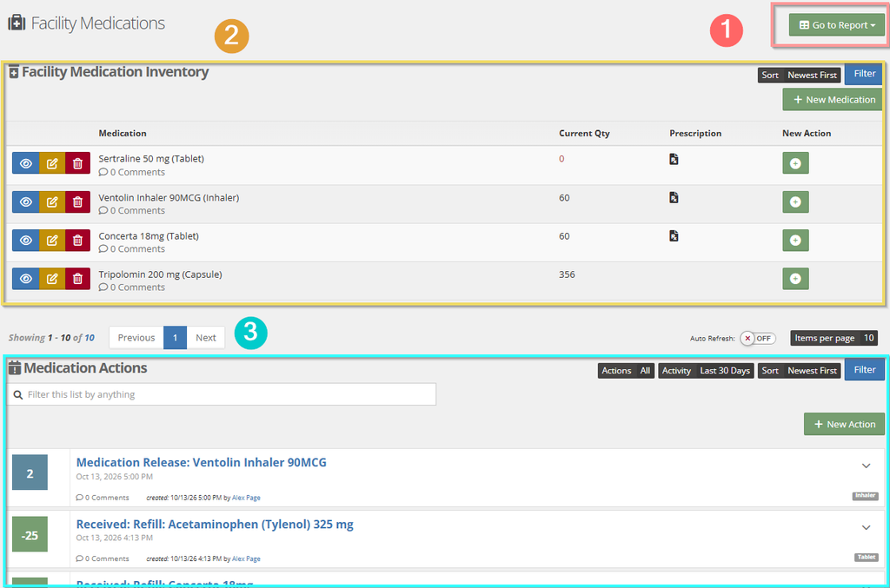This screenshot has height=588, width=890.
Task: Expand the Medication Release Ventolin entry
Action: 867,466
